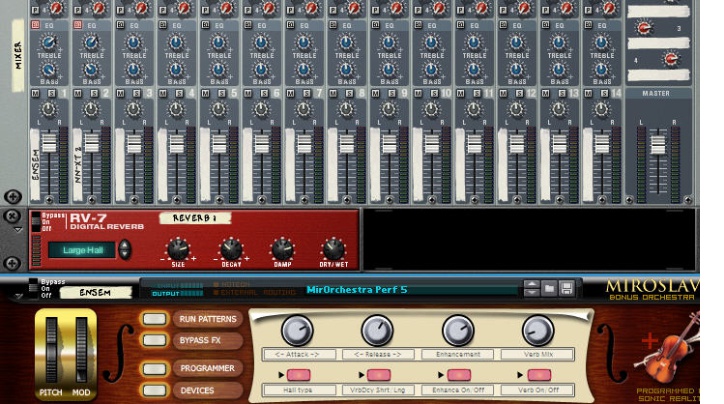Screen dimensions: 724x404
Task: Collapse the ENSEM Combinator device
Action: (x=18, y=296)
